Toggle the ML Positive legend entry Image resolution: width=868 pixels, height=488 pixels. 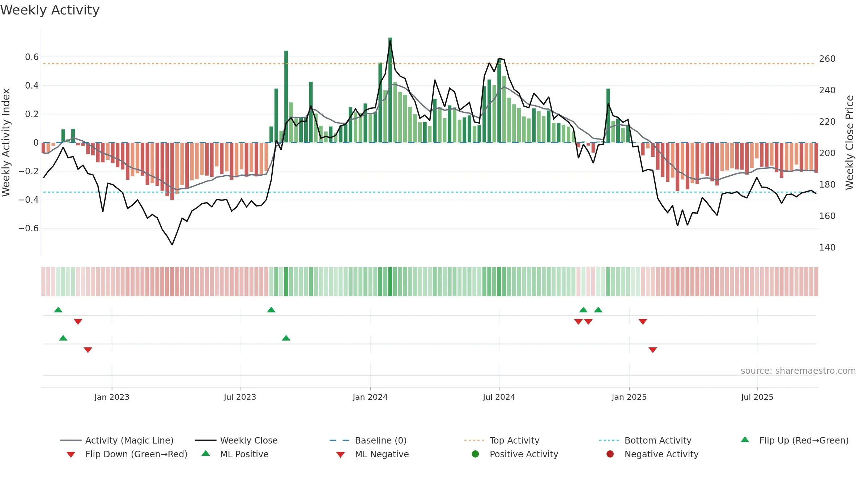tap(235, 454)
